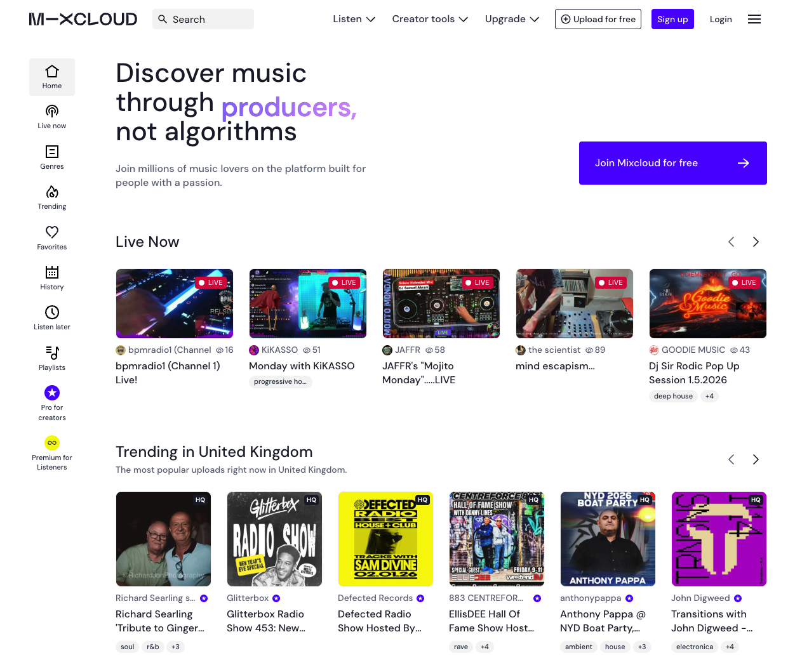Viewport: 795px width, 672px height.
Task: Expand the Listen dropdown
Action: point(354,19)
